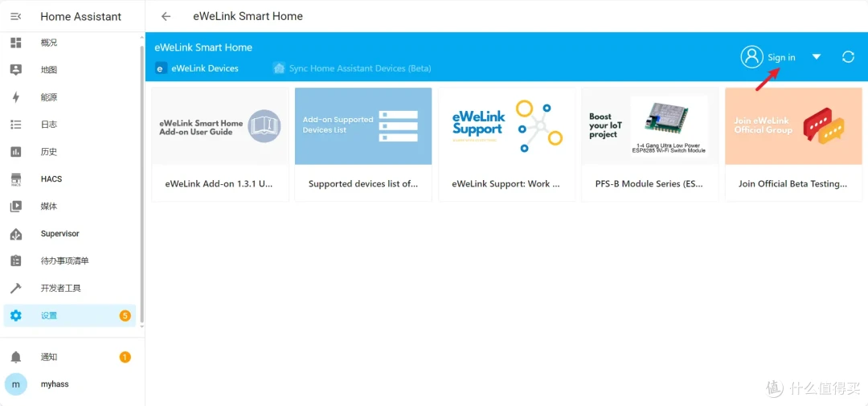This screenshot has height=406, width=868.
Task: Open the Supervisor icon
Action: click(16, 234)
